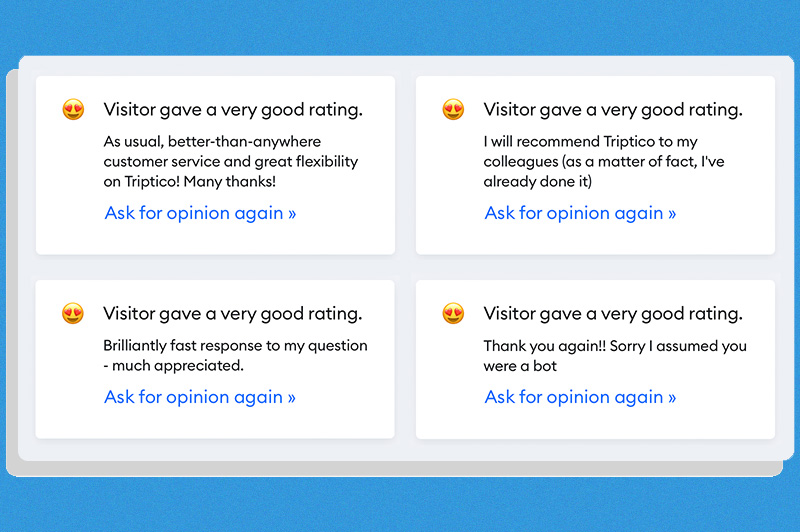Select the 'As usual, better-than-anywhere' comment text
This screenshot has width=800, height=532.
(230, 161)
